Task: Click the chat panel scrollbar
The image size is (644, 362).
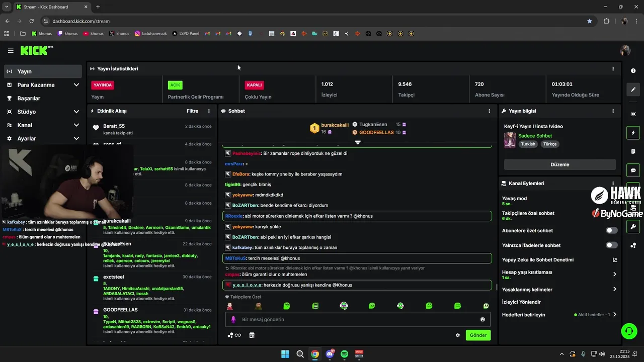Action: click(497, 287)
